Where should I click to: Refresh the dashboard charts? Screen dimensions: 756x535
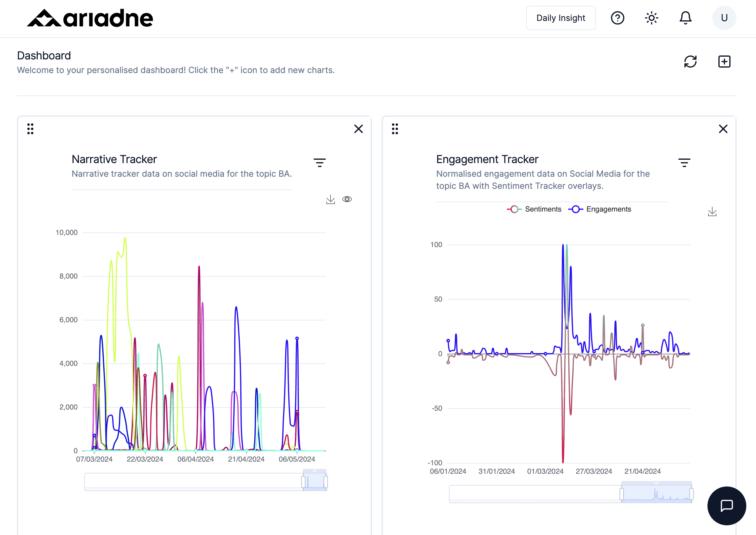click(690, 62)
